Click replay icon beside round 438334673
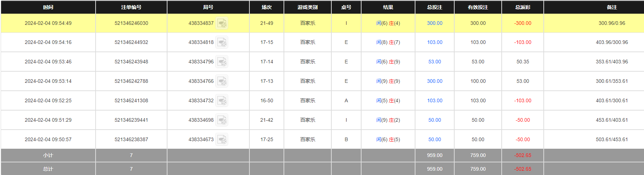Image resolution: width=644 pixels, height=175 pixels. 222,140
